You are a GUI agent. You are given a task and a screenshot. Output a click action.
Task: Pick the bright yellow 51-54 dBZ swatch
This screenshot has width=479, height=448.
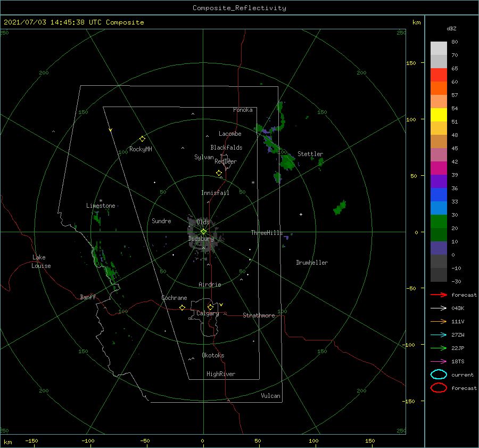pos(439,115)
